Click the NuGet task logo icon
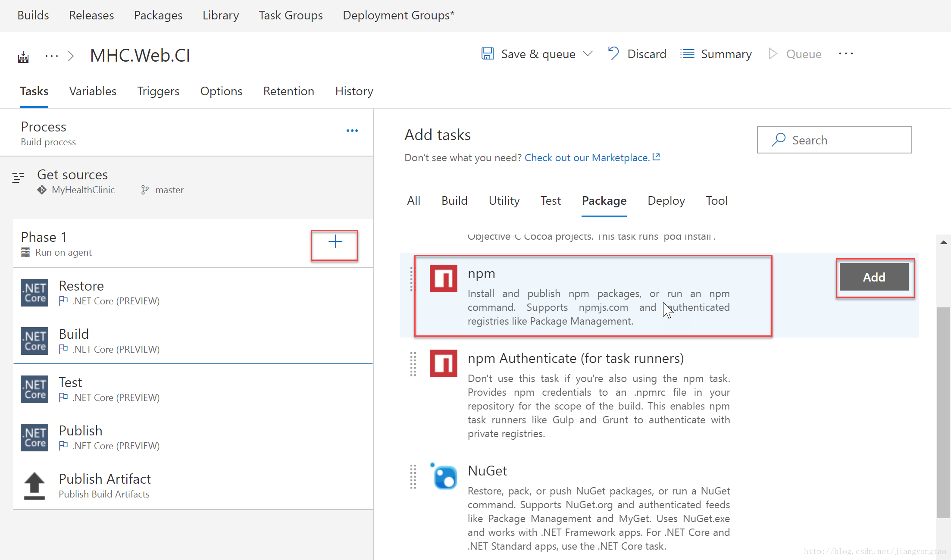The width and height of the screenshot is (951, 560). [443, 476]
